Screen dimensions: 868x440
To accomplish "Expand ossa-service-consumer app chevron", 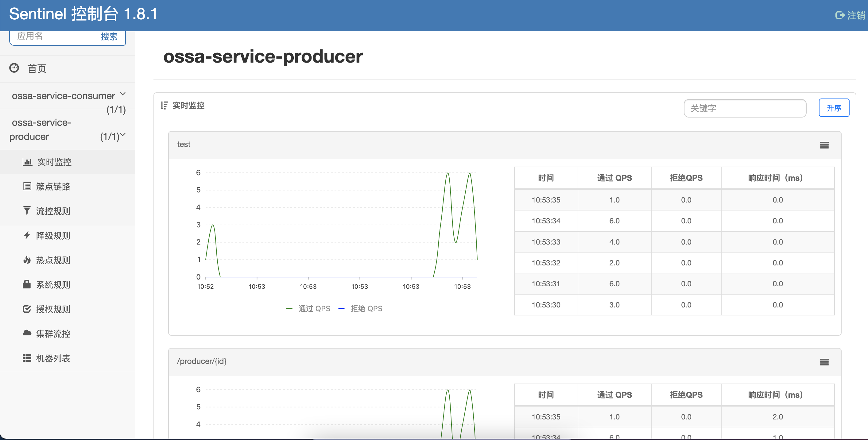I will point(123,94).
